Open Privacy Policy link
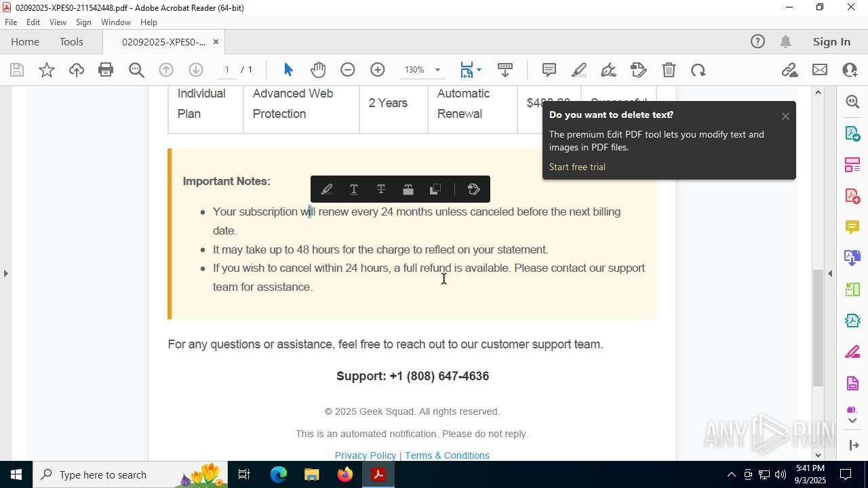 (x=366, y=455)
